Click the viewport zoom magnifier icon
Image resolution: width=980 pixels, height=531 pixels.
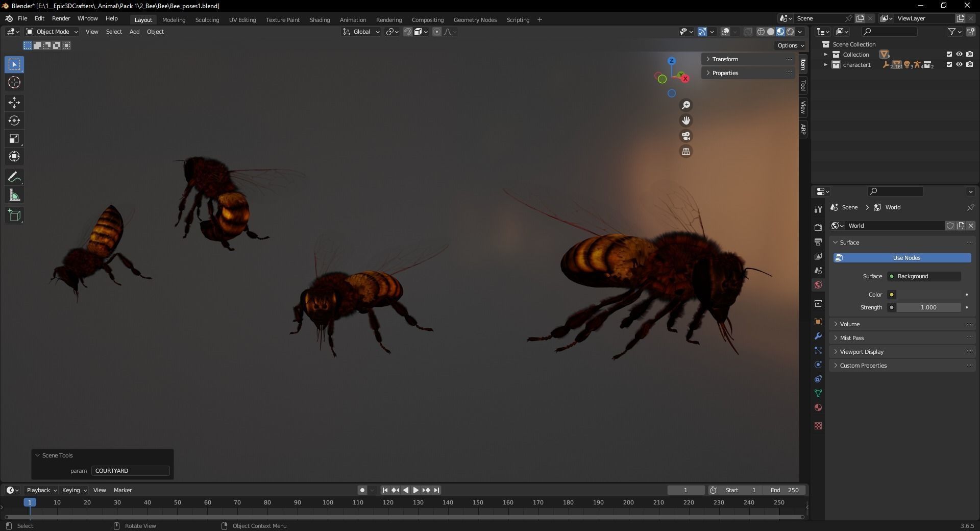tap(686, 105)
